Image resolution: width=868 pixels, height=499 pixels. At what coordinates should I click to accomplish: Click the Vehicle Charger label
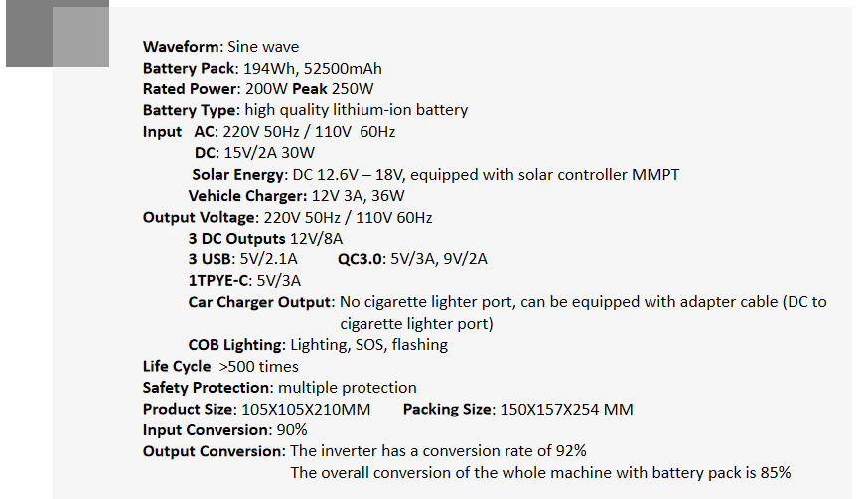click(247, 196)
